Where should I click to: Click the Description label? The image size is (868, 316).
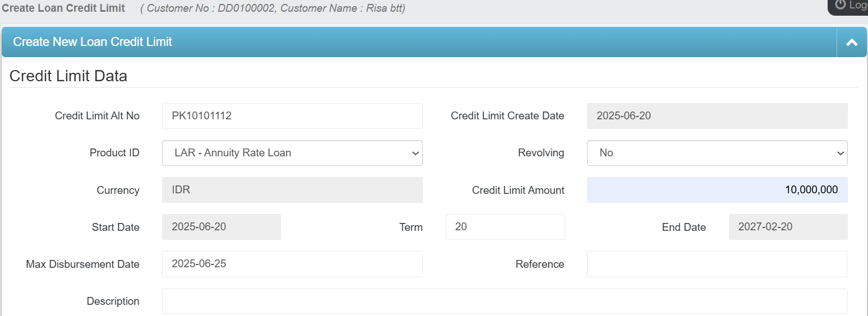(113, 301)
